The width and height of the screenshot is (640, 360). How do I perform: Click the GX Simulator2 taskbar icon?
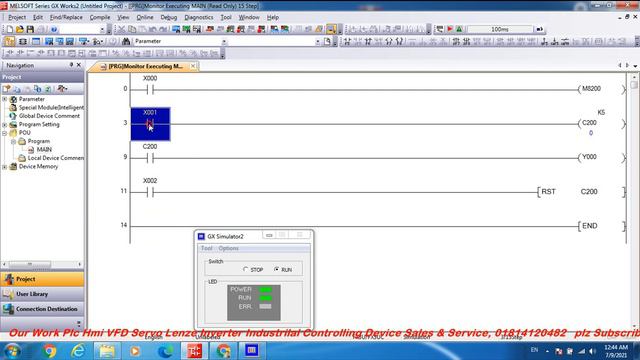pos(251,351)
